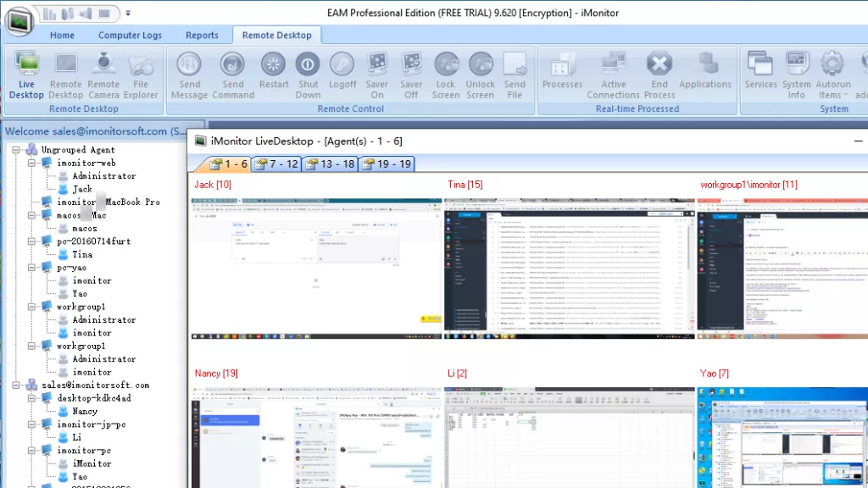Select user Jack in tree
Screen dimensions: 868x488
[82, 189]
